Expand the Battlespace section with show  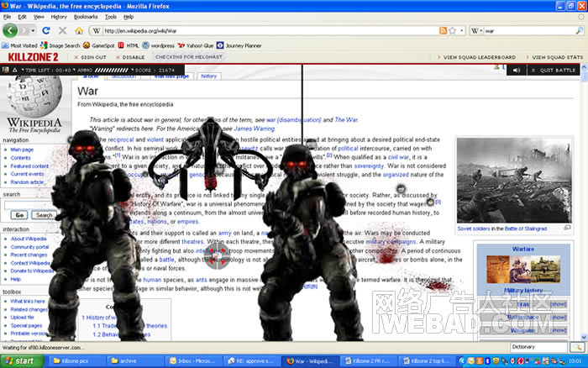pos(558,318)
